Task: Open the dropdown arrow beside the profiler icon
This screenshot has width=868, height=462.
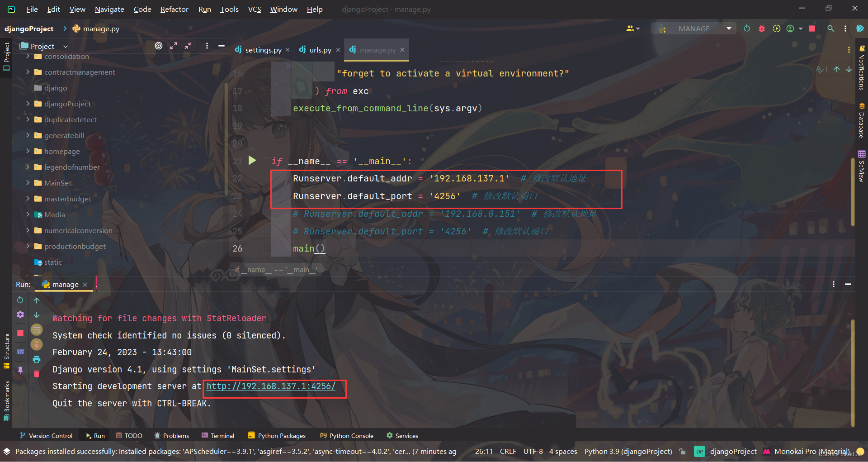Action: 801,29
